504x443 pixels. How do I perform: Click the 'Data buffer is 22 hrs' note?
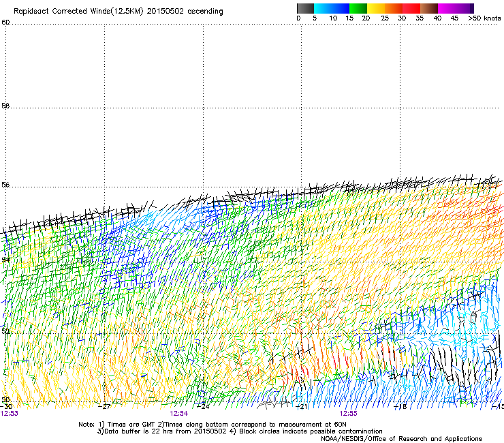240,431
